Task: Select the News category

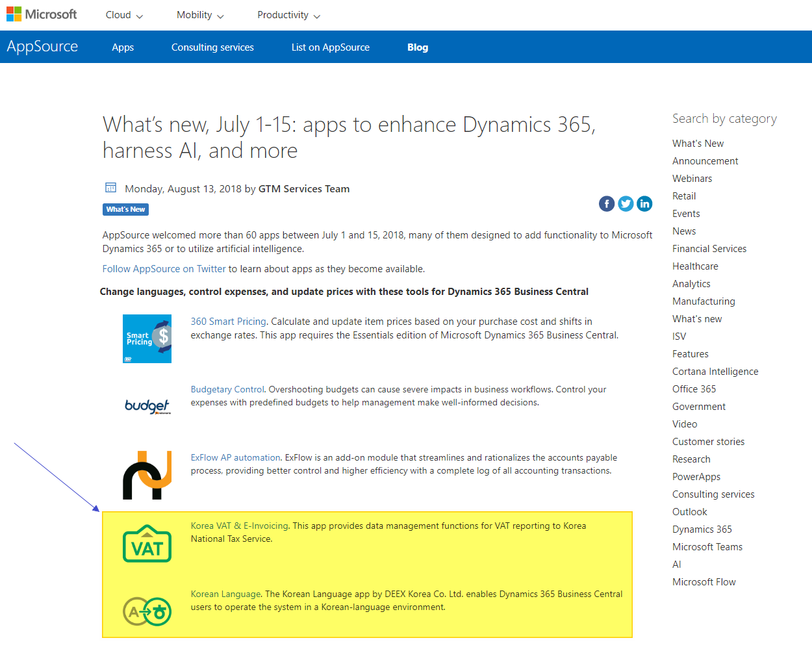Action: pos(684,231)
